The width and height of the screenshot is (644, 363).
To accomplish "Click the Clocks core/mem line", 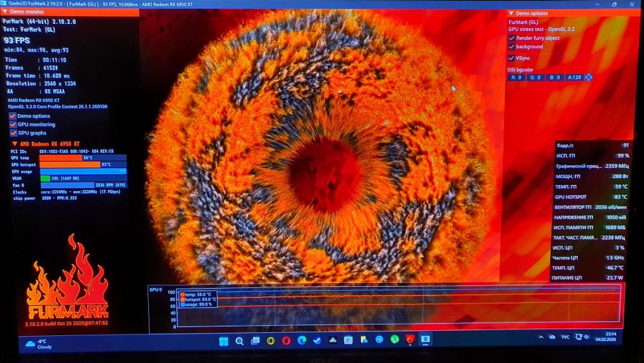I will click(x=66, y=192).
